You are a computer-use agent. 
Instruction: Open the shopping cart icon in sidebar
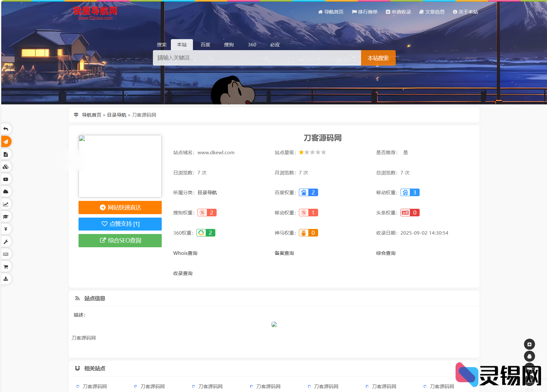6,266
